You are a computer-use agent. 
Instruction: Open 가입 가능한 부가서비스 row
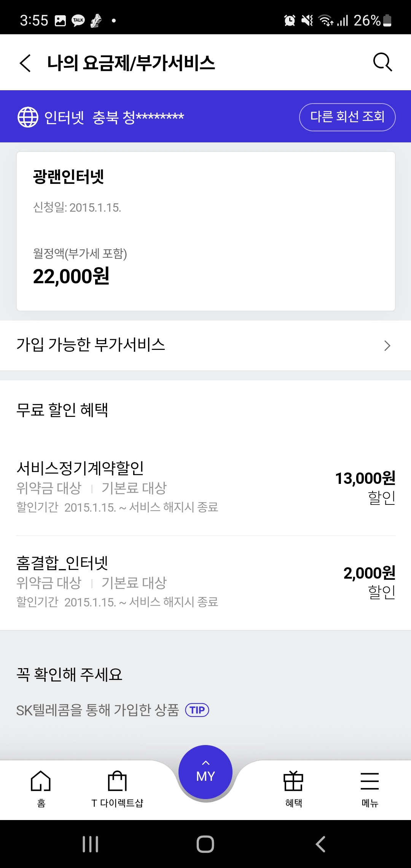[x=190, y=345]
